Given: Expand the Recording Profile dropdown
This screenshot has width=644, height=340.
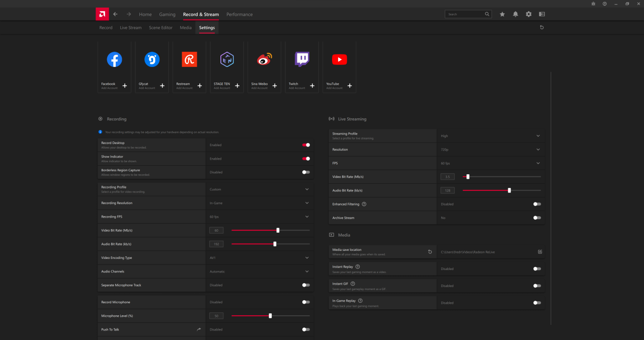Looking at the screenshot, I should pyautogui.click(x=307, y=189).
